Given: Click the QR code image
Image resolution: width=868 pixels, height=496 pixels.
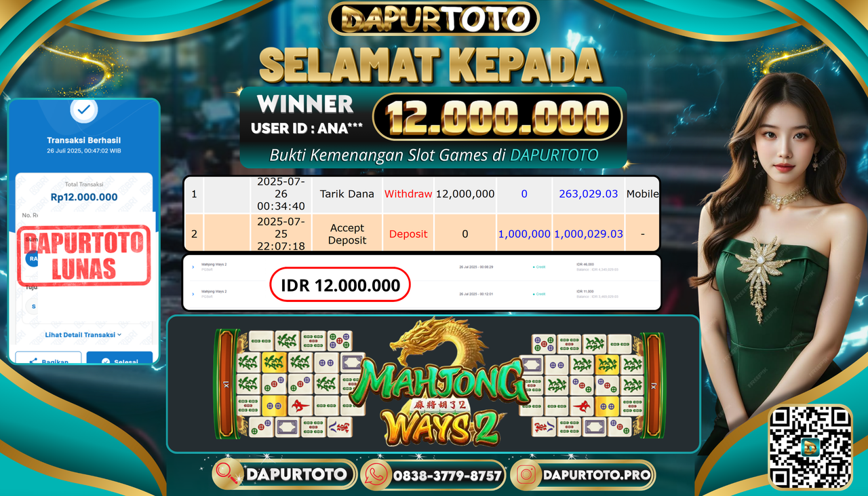Looking at the screenshot, I should [810, 446].
